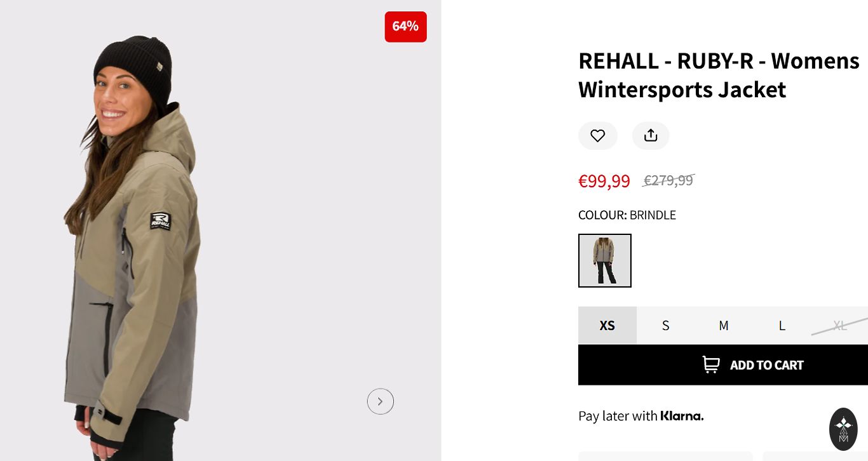The width and height of the screenshot is (868, 461).
Task: Click the red 64% discount badge
Action: 405,27
